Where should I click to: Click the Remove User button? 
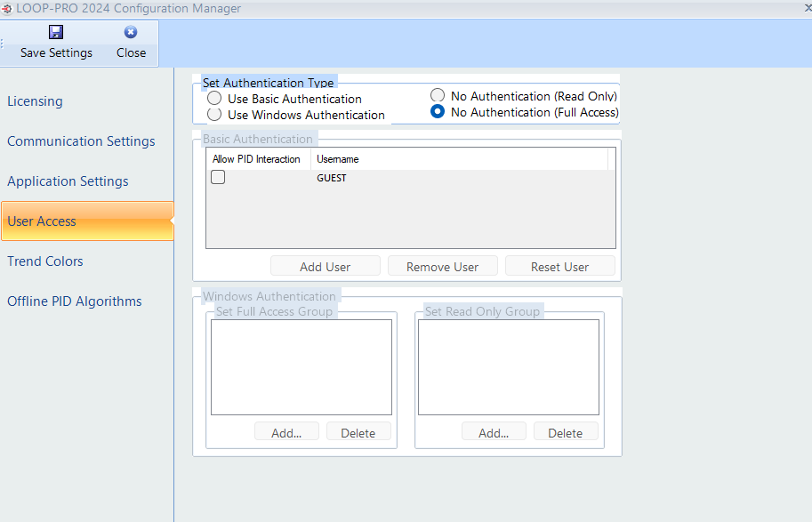tap(443, 266)
